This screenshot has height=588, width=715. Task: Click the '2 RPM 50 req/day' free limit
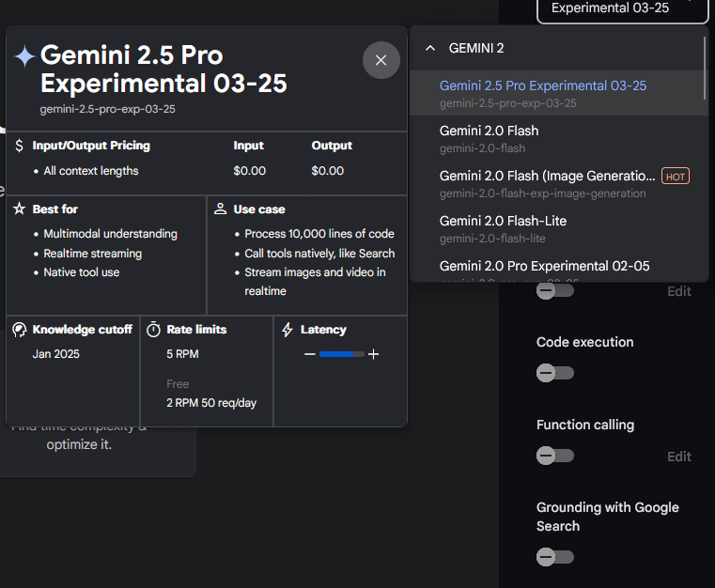(x=211, y=403)
